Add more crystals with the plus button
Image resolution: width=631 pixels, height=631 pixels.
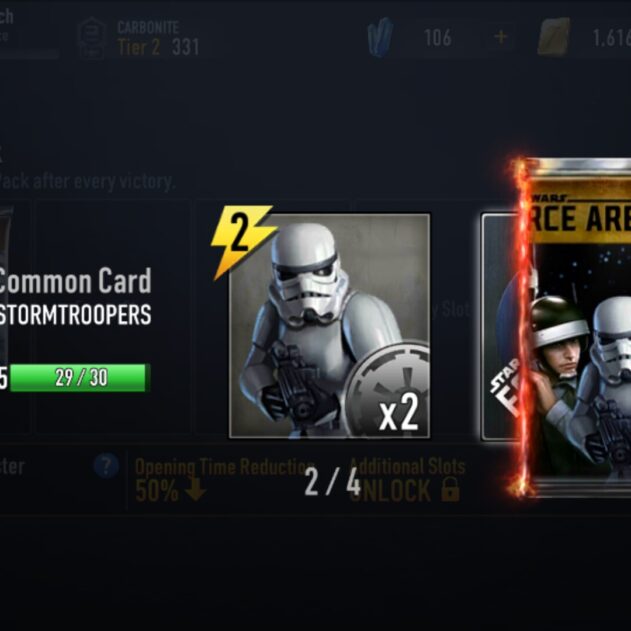click(501, 37)
